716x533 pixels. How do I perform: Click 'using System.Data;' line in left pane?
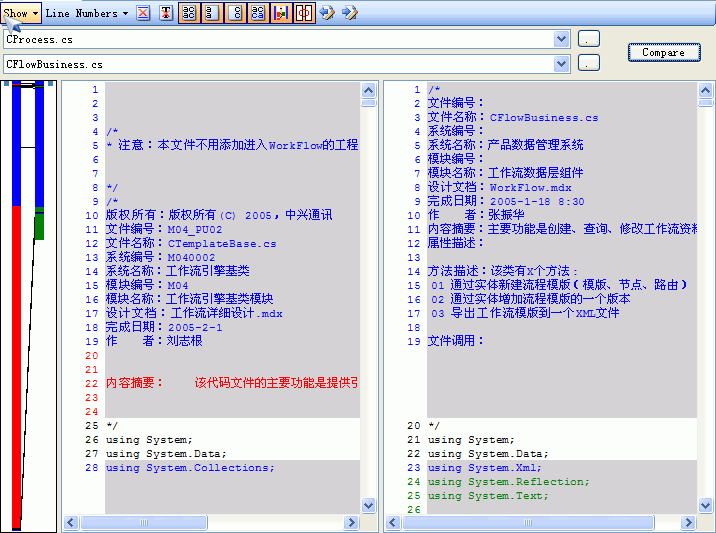pos(166,454)
